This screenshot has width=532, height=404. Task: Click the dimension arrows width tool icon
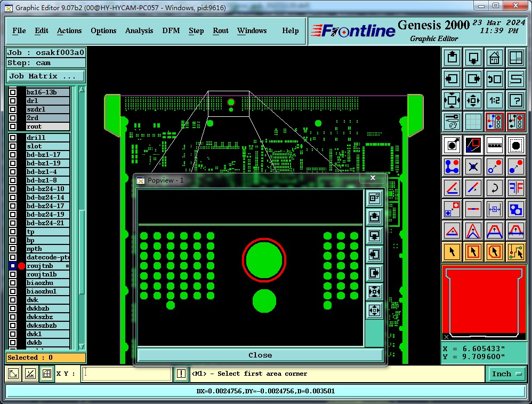click(495, 209)
